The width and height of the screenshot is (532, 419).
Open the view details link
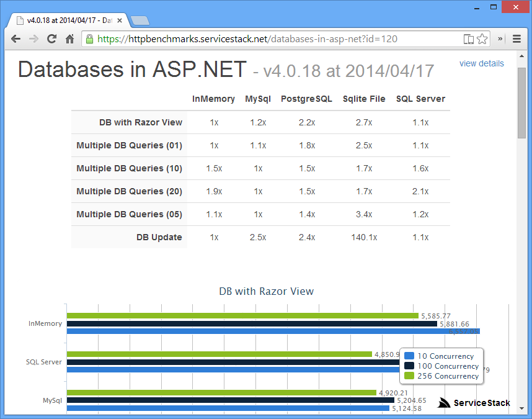481,63
